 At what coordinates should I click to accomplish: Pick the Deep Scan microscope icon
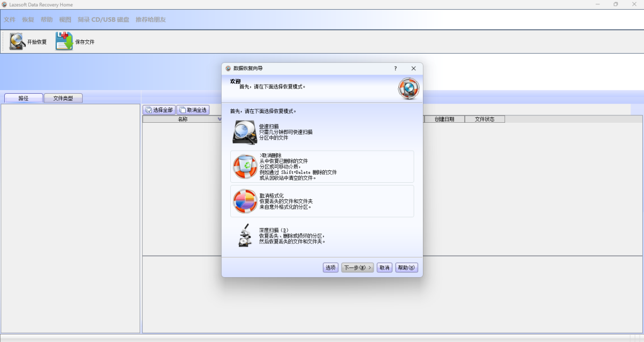click(x=245, y=235)
